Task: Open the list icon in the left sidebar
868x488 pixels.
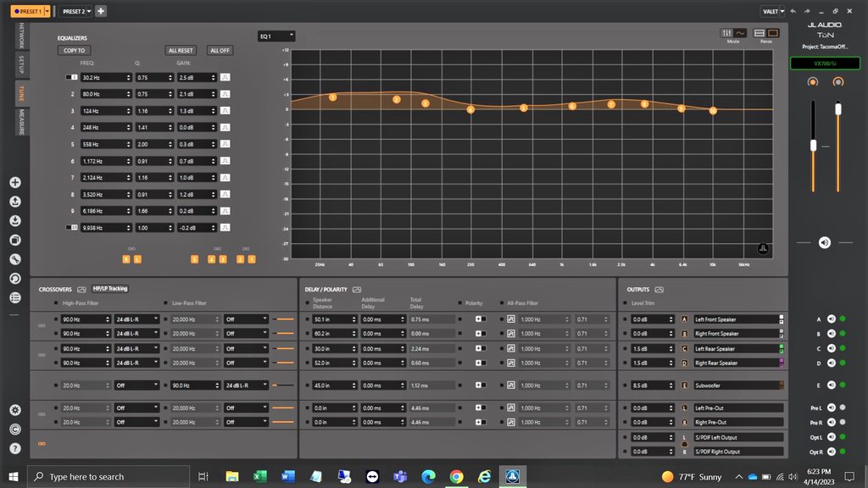Action: (x=15, y=297)
